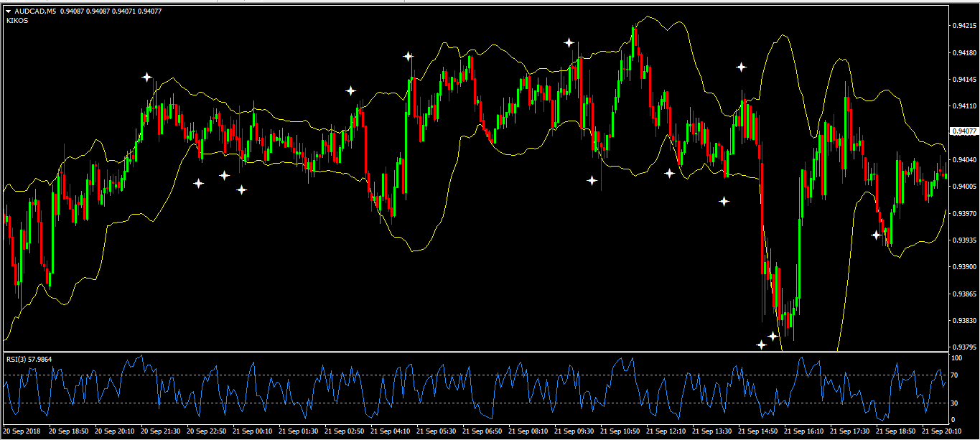980x440 pixels.
Task: Click the star marker above the 20 Sep 21:30 peak
Action: 146,77
